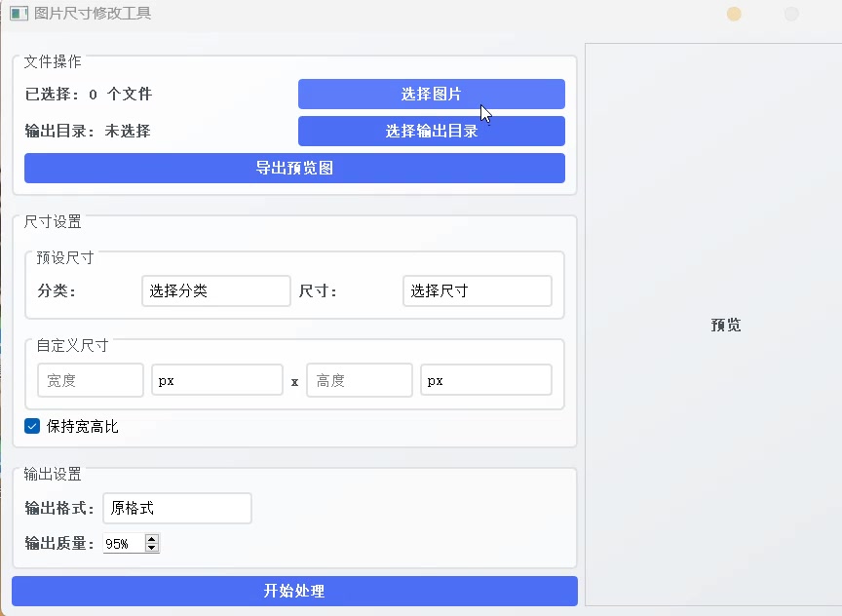Click the gray circle window button
This screenshot has height=616, width=842.
pos(791,14)
